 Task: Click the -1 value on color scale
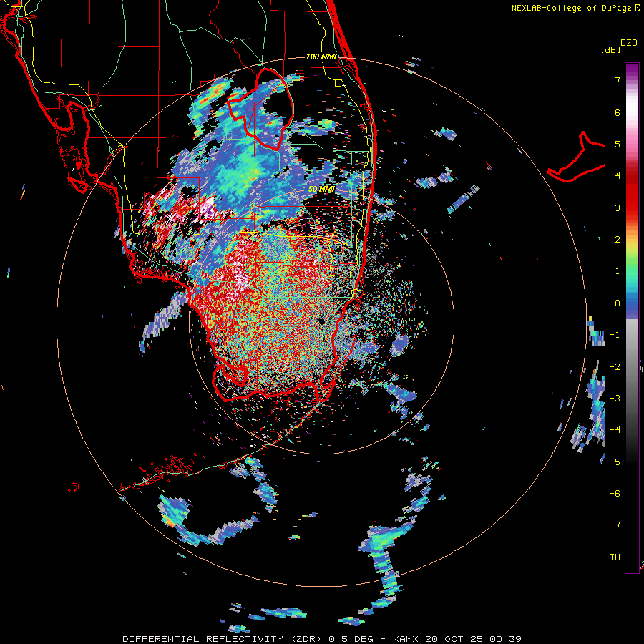pos(615,335)
